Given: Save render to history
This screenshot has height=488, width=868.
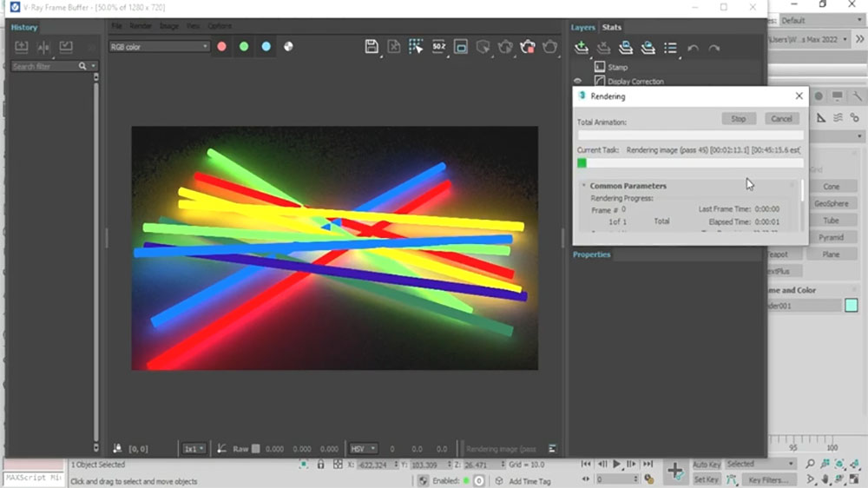Looking at the screenshot, I should click(22, 47).
